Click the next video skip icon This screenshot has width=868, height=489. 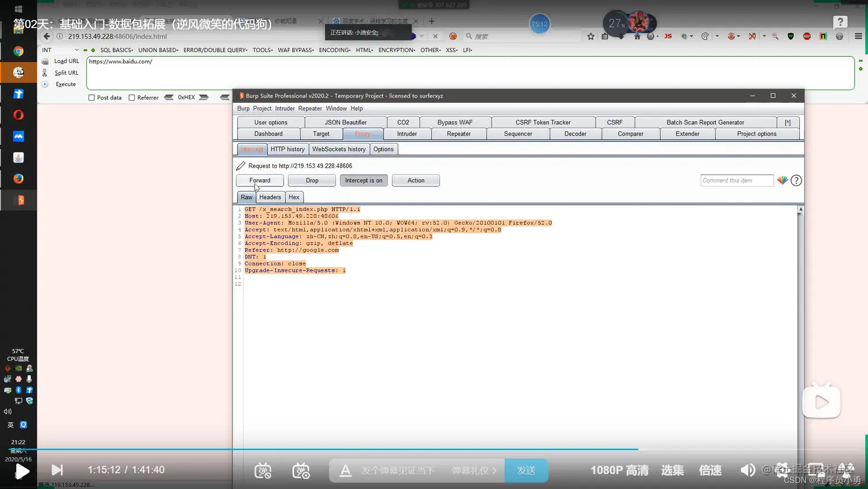[57, 470]
